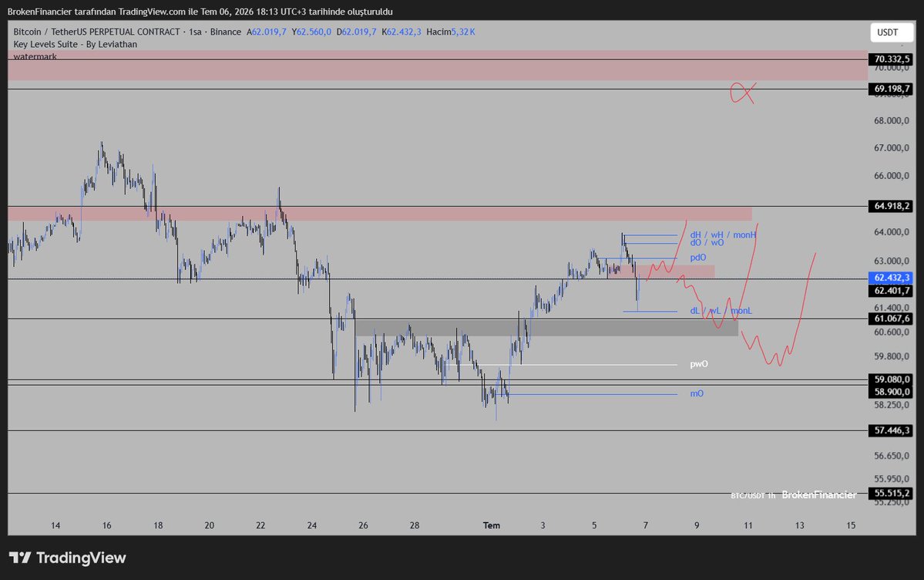Select the watermark indicator label
924x580 pixels.
[35, 56]
